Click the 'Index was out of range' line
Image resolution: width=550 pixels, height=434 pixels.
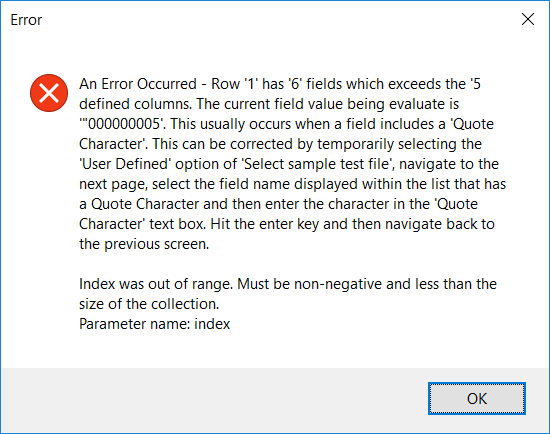coord(288,284)
